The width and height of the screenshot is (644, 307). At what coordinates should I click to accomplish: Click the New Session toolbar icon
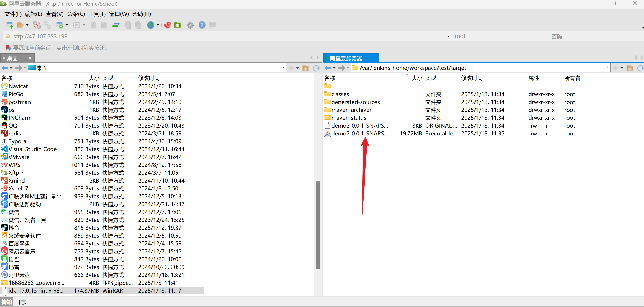9,25
